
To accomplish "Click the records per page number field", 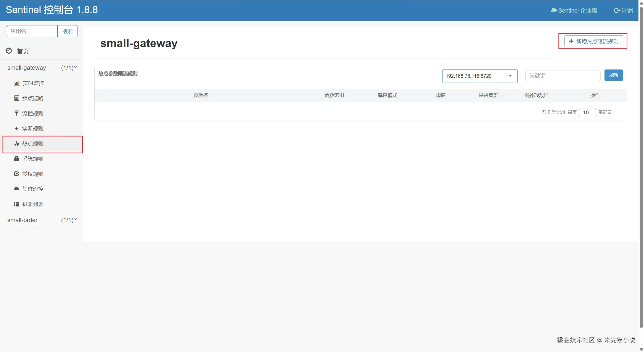I will pyautogui.click(x=587, y=113).
